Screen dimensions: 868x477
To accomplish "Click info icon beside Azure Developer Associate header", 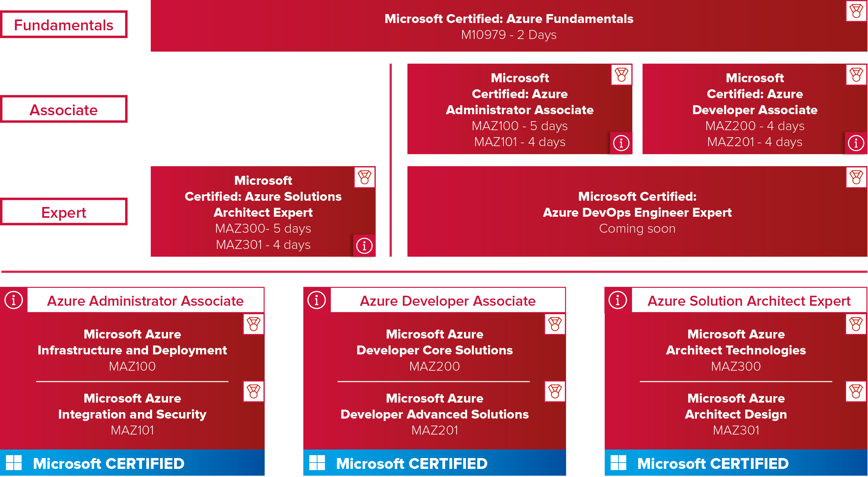I will click(x=316, y=300).
